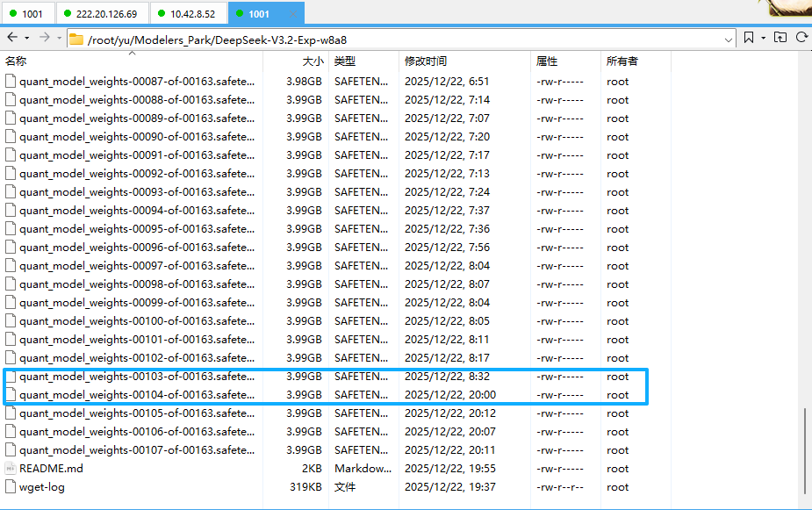
Task: Click the bookmark icon
Action: [x=748, y=37]
